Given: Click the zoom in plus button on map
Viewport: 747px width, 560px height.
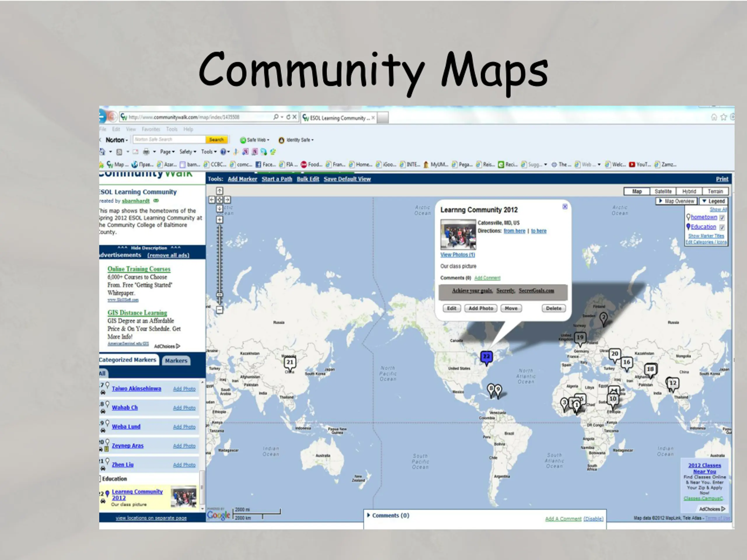Looking at the screenshot, I should (219, 220).
